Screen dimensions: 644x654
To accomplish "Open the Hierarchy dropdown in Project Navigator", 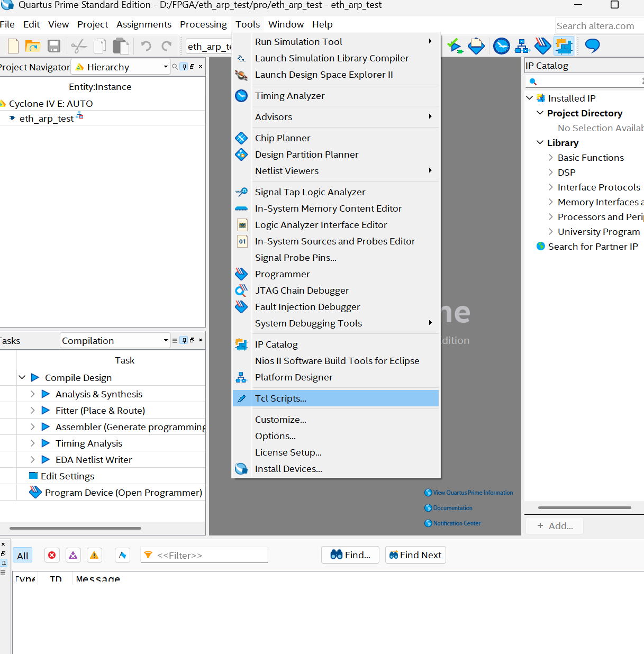I will coord(121,67).
